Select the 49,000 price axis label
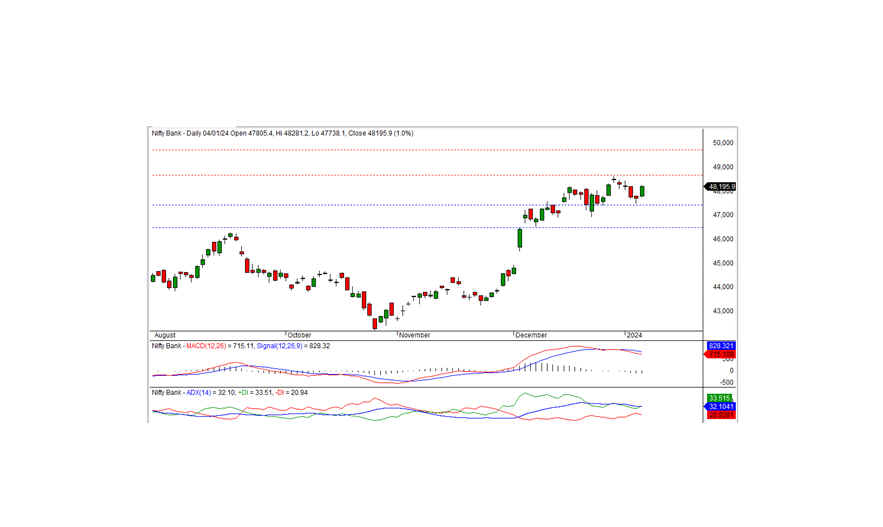The height and width of the screenshot is (527, 883). 723,167
